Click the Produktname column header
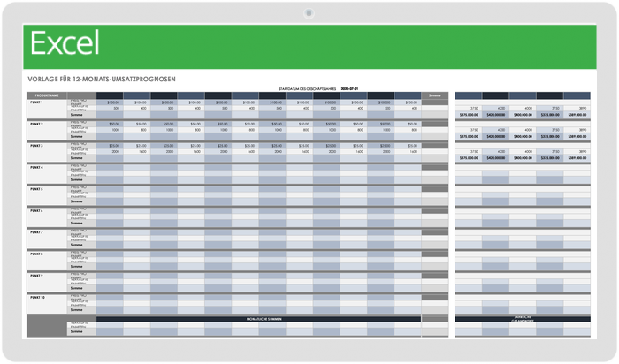This screenshot has width=619, height=364. pos(47,95)
